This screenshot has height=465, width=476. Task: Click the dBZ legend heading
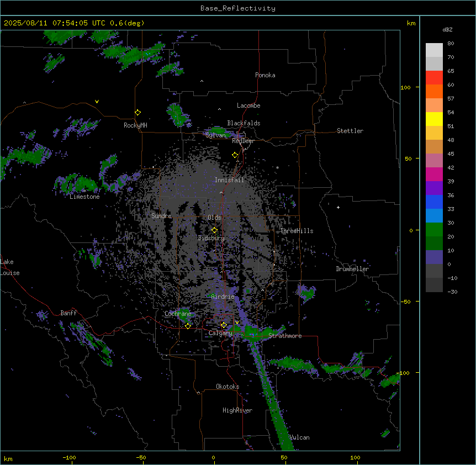447,29
